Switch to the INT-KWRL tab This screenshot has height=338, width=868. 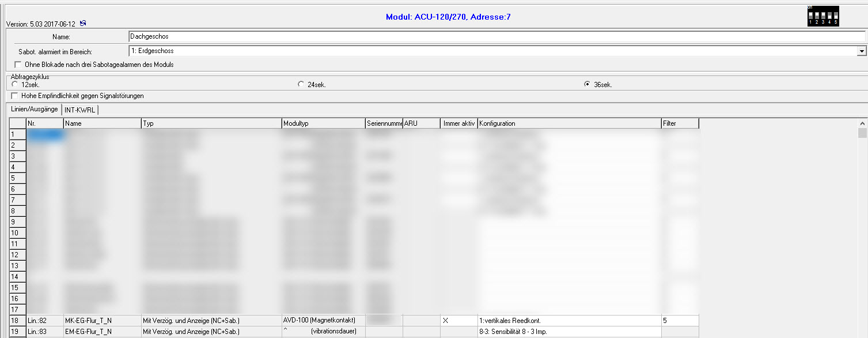pos(80,110)
